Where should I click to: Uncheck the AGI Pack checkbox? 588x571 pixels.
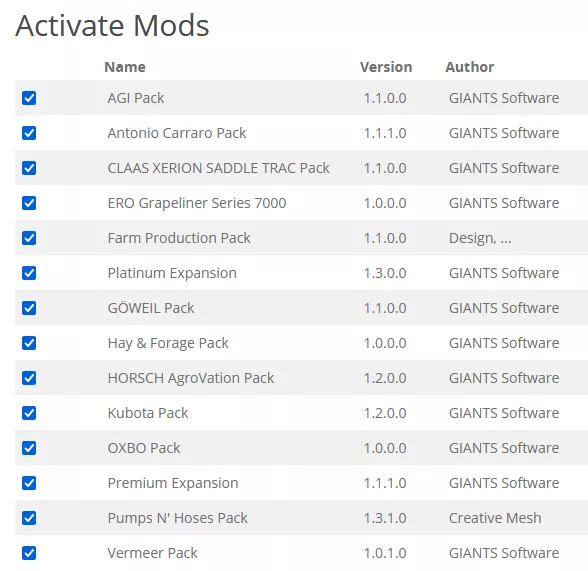pos(29,98)
